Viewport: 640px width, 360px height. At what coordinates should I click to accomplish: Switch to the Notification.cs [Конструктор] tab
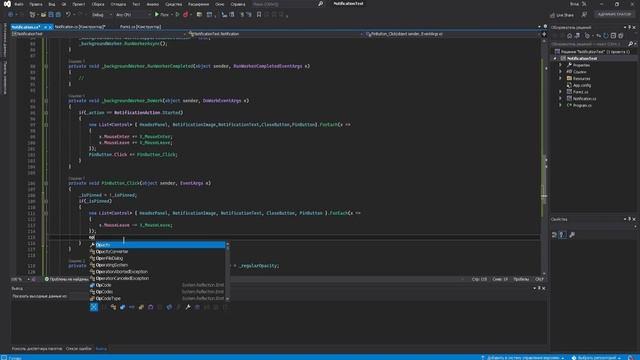[80, 27]
